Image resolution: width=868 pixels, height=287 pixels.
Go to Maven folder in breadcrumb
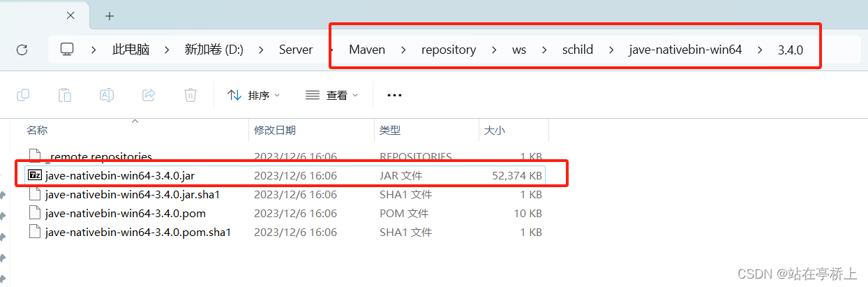367,50
